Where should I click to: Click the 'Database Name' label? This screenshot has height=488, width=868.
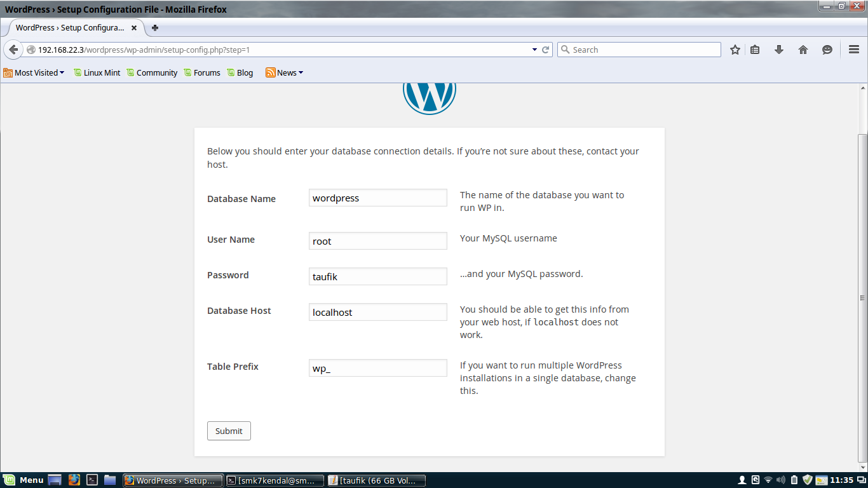[x=241, y=199]
